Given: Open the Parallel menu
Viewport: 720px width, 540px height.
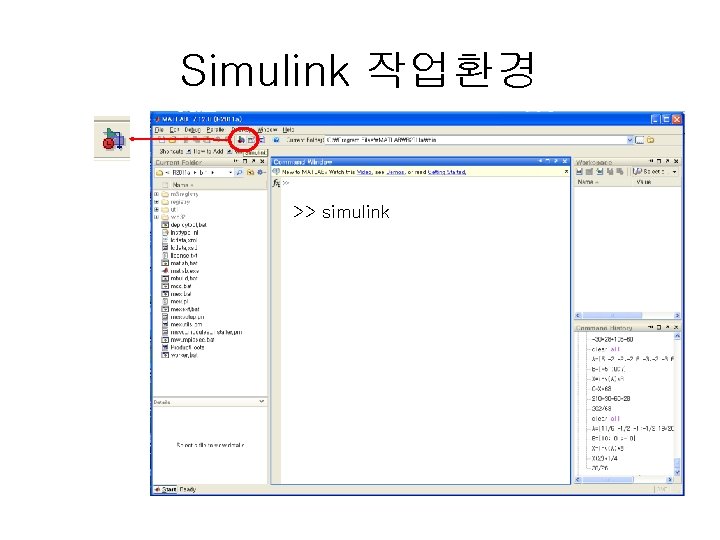Looking at the screenshot, I should 215,130.
